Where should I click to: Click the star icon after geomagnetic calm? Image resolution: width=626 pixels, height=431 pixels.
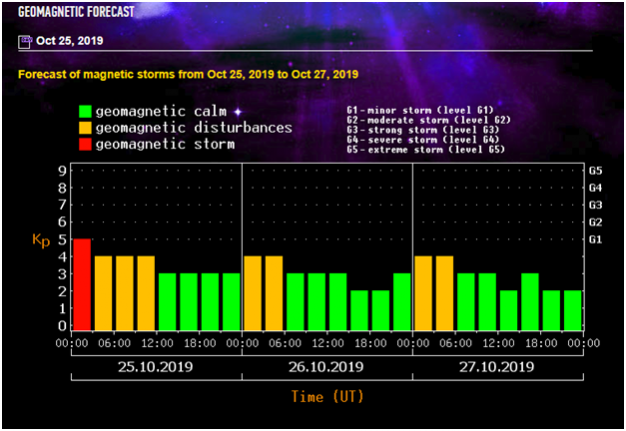pyautogui.click(x=238, y=112)
